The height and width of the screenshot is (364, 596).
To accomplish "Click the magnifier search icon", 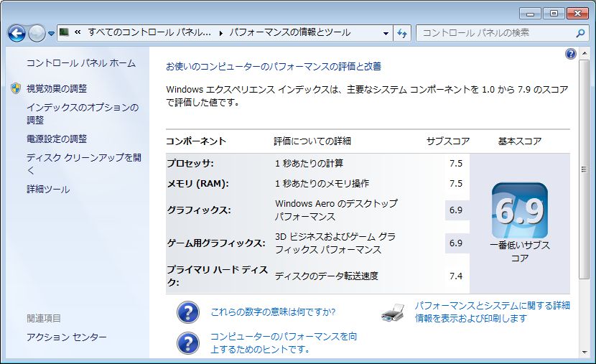I will (x=580, y=34).
